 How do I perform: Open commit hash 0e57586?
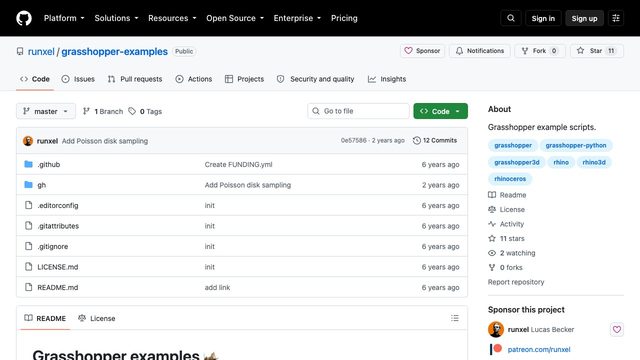pos(353,140)
